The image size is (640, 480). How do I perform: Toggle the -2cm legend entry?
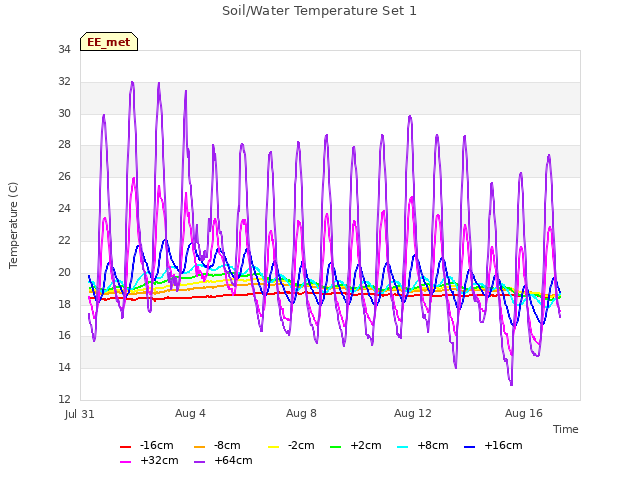(x=291, y=445)
